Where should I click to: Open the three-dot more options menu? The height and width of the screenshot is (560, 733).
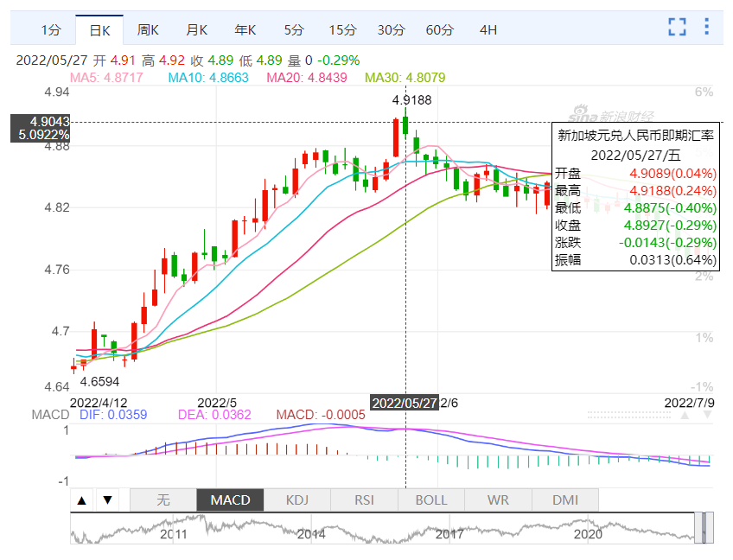click(x=706, y=27)
